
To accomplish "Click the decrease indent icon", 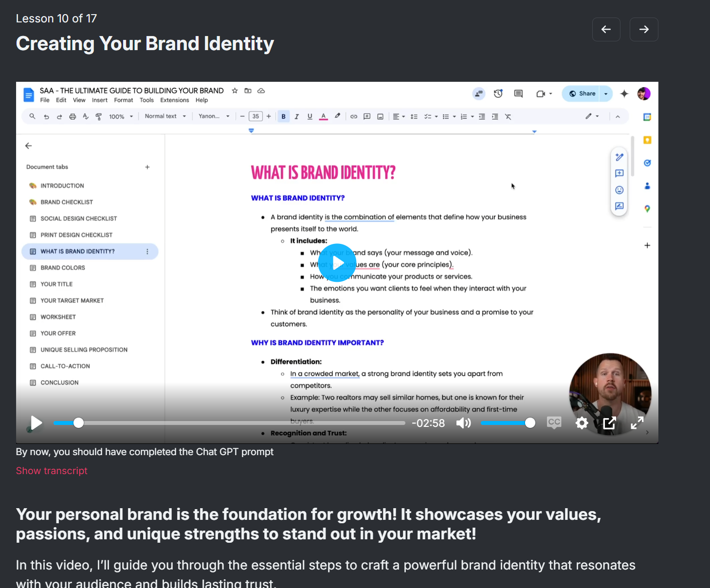I will (482, 116).
